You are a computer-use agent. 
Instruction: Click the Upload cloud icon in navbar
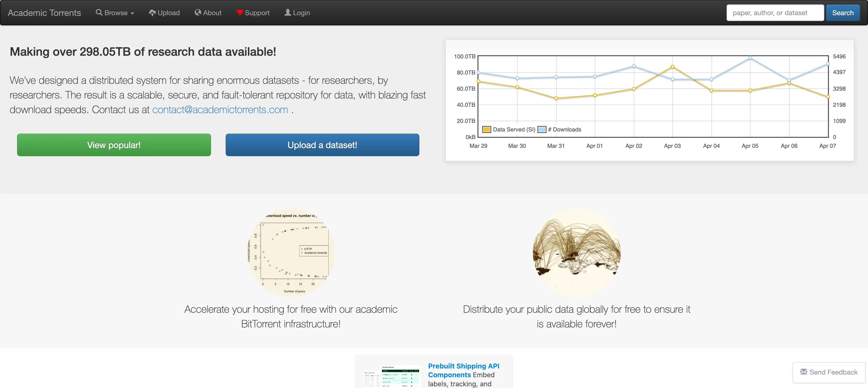click(x=152, y=13)
